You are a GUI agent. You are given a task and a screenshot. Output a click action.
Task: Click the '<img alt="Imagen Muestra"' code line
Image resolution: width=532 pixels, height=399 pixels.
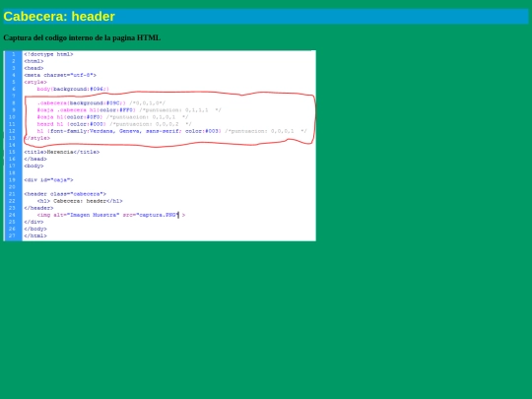[111, 215]
